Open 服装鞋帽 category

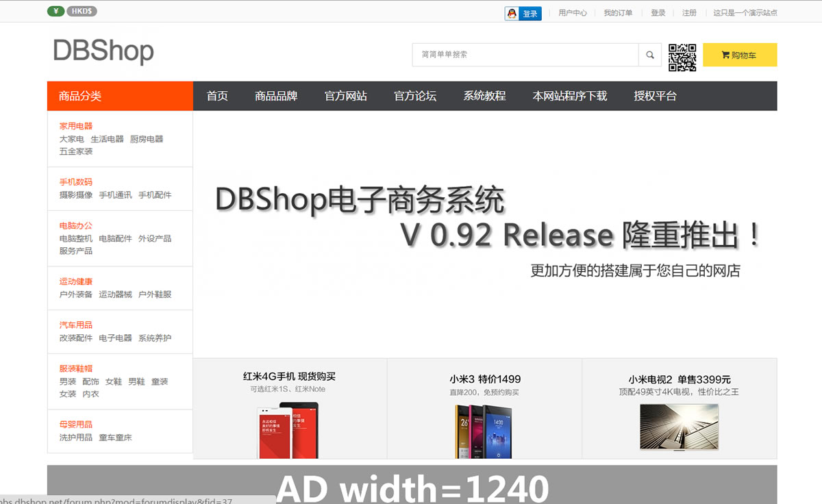click(x=76, y=368)
